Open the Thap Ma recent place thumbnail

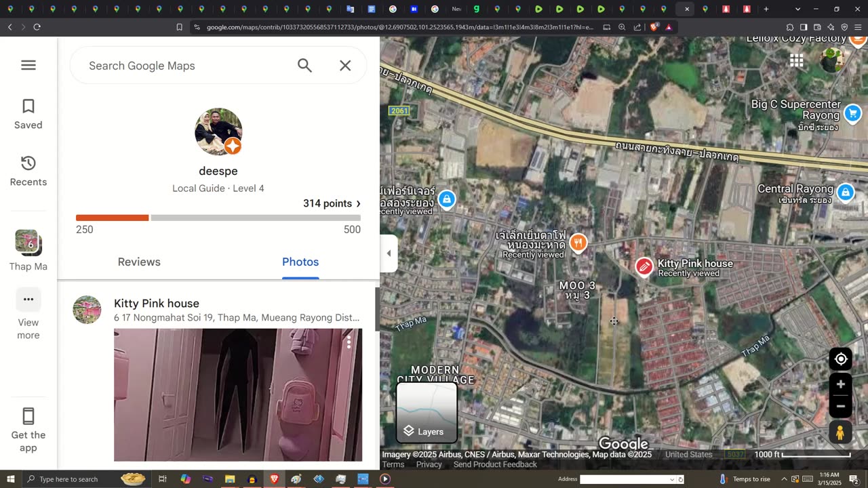pyautogui.click(x=28, y=242)
